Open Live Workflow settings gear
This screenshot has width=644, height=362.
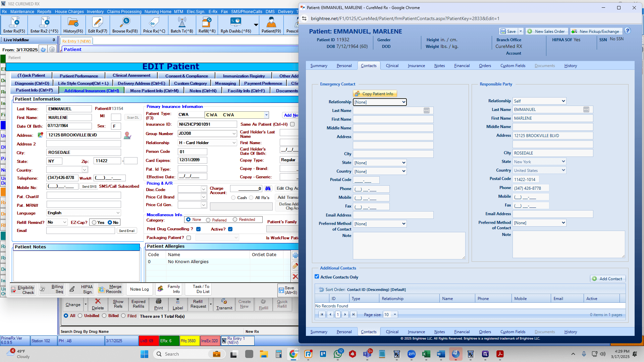click(52, 50)
